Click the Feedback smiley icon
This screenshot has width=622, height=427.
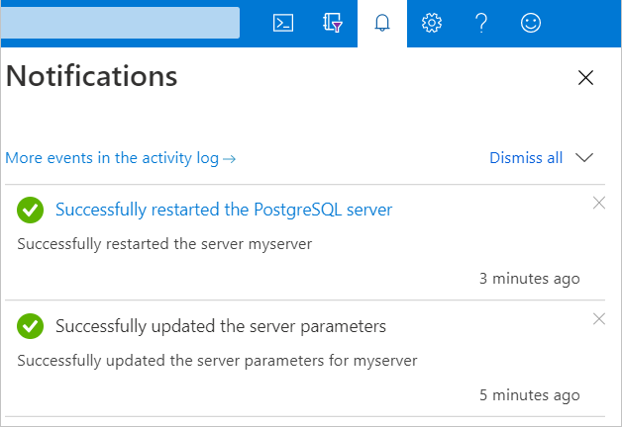tap(531, 23)
